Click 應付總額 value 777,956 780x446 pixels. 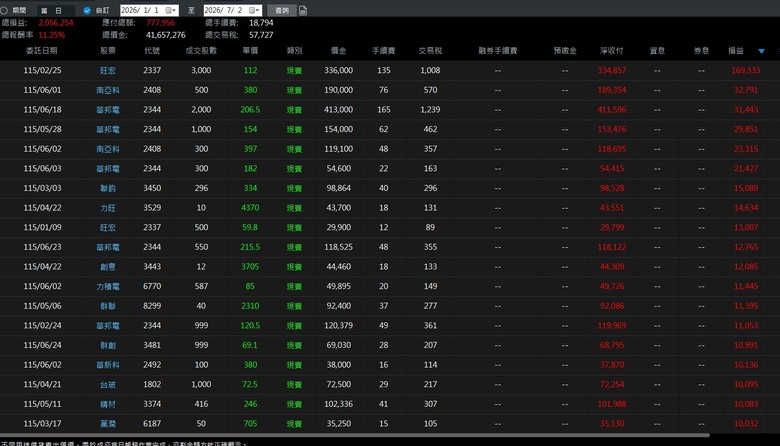(x=160, y=23)
